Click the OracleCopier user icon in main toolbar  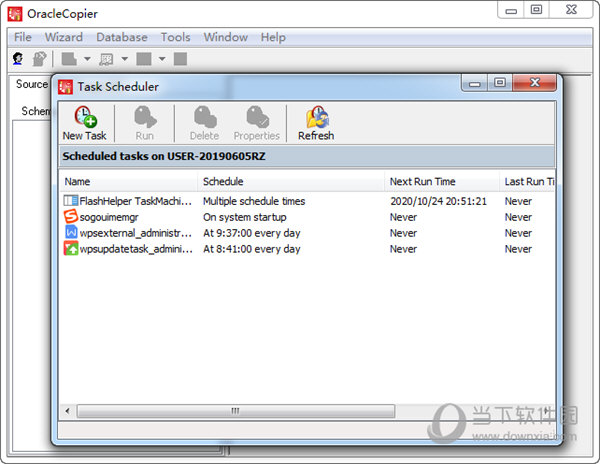[x=18, y=59]
